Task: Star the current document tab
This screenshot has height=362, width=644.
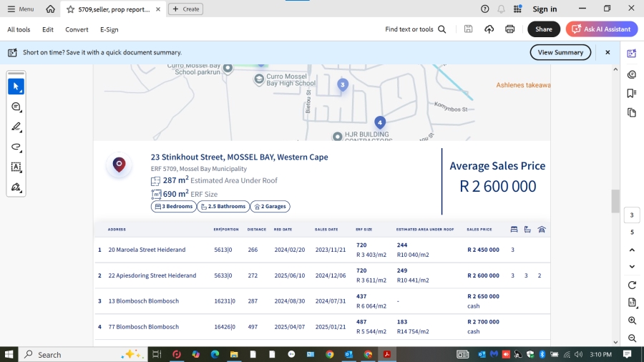Action: tap(71, 9)
